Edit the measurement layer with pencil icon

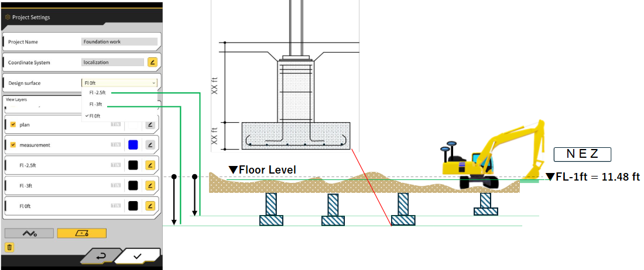click(x=150, y=144)
